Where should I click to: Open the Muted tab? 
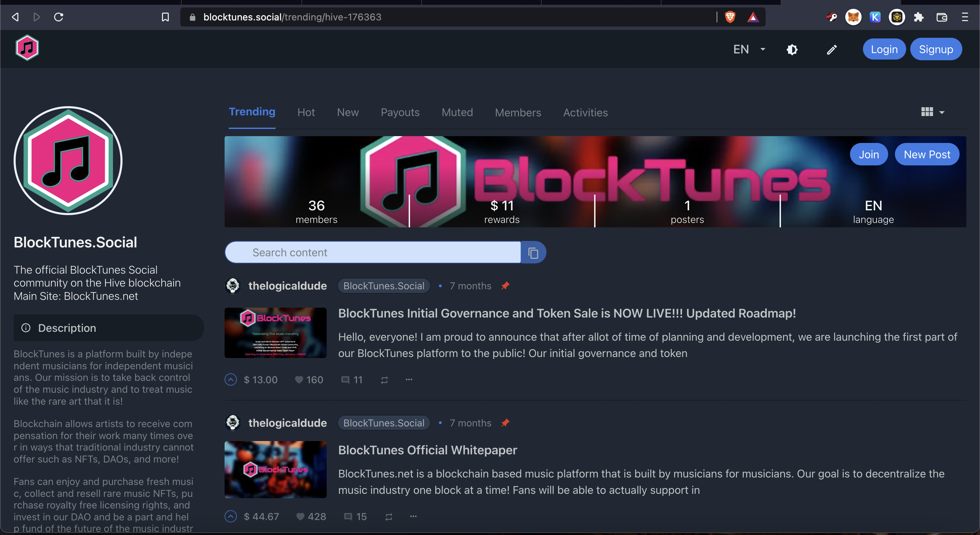tap(457, 113)
